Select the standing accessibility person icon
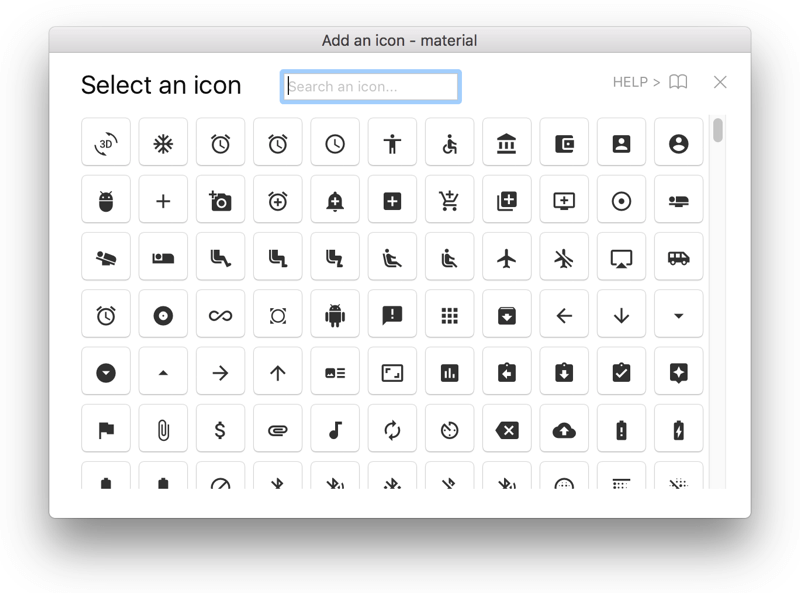This screenshot has width=800, height=593. (x=392, y=142)
